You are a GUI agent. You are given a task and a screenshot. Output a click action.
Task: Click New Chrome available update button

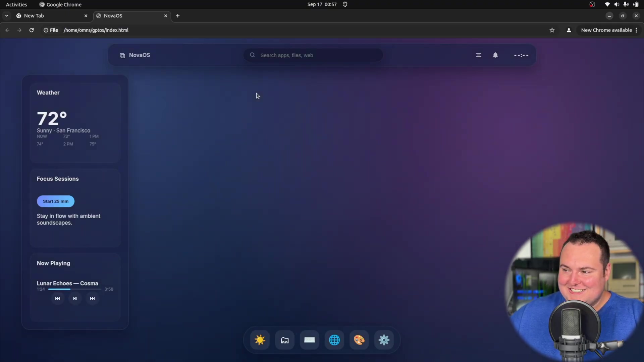(x=606, y=30)
